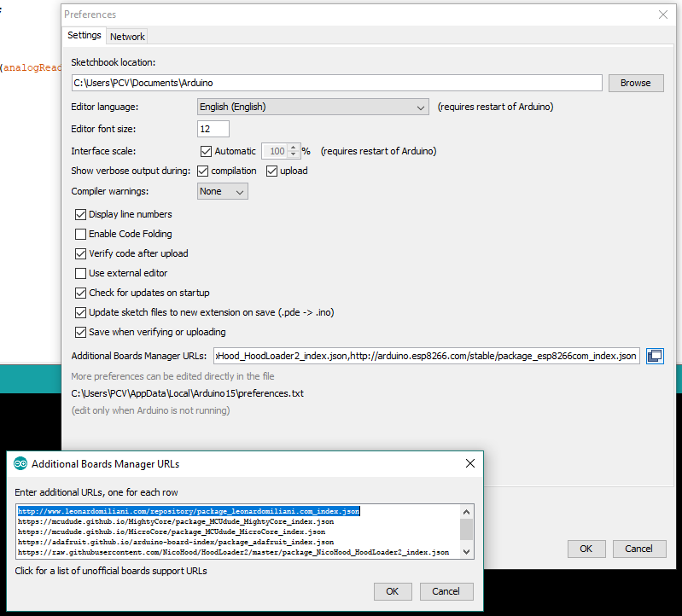This screenshot has width=682, height=616.
Task: Click the Editor font size field
Action: point(213,129)
